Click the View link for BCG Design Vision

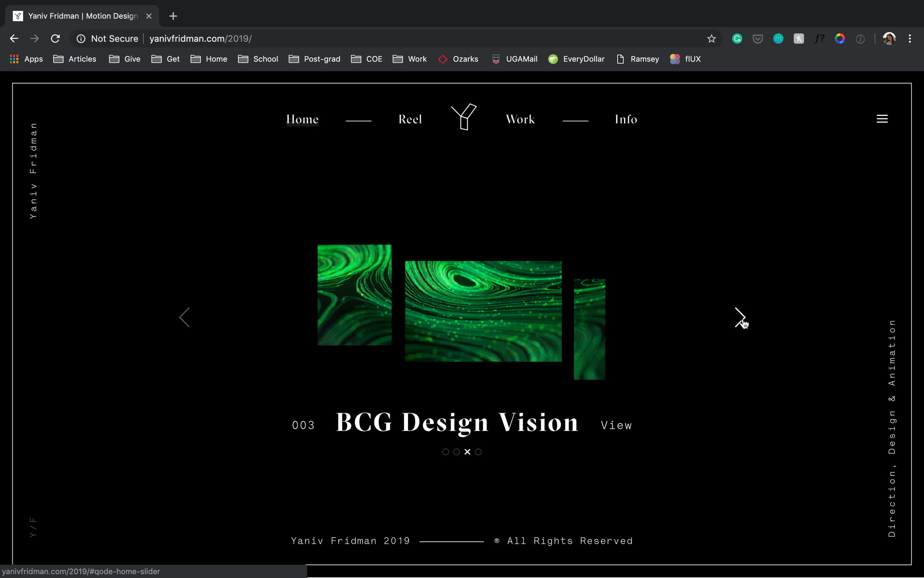[616, 425]
